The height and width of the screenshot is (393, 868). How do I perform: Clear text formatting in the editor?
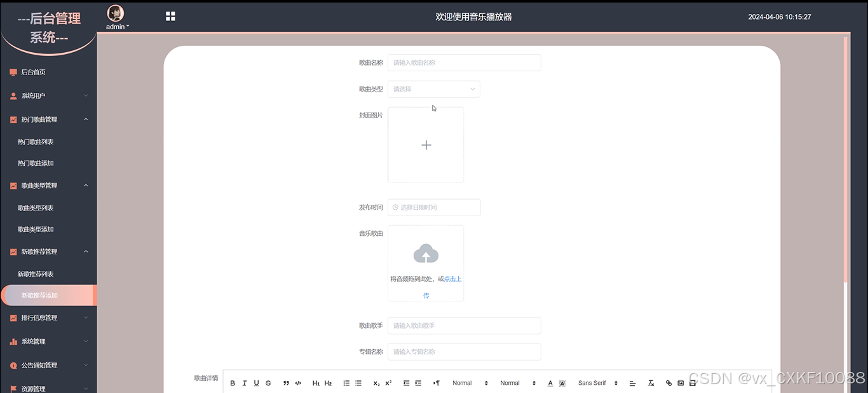tap(651, 383)
